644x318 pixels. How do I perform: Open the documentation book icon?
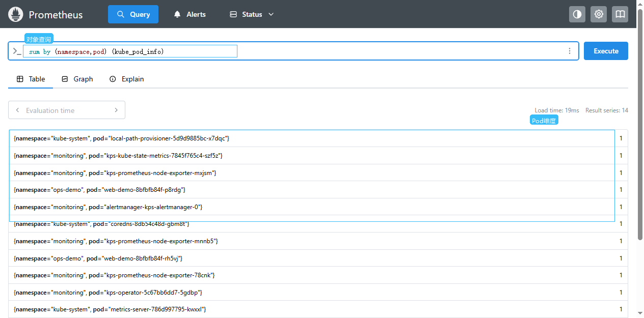620,14
